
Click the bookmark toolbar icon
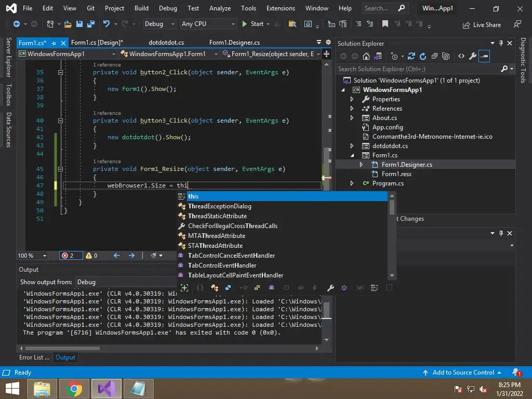coord(385,24)
